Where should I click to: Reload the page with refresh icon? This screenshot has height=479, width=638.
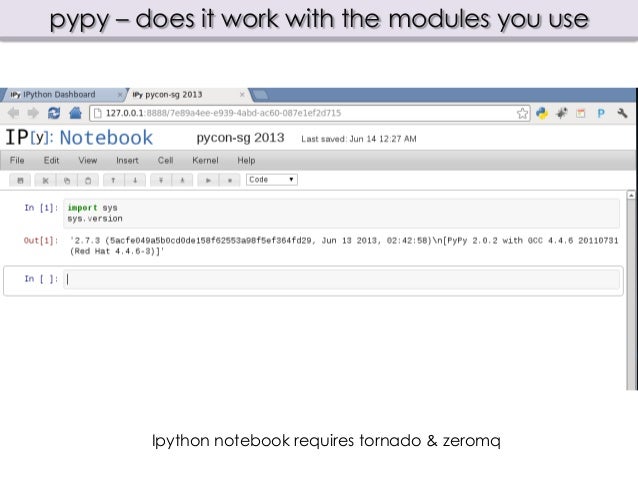click(x=54, y=113)
